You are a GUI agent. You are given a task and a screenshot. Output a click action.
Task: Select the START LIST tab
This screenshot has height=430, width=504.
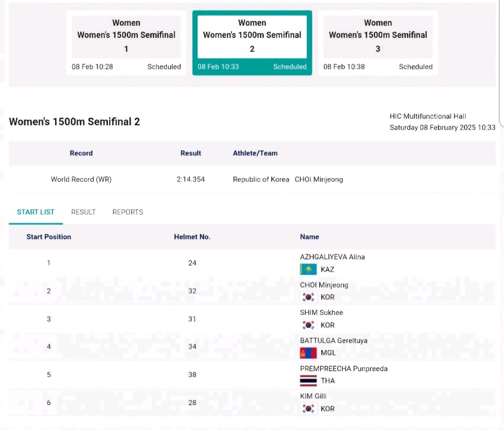tap(36, 212)
